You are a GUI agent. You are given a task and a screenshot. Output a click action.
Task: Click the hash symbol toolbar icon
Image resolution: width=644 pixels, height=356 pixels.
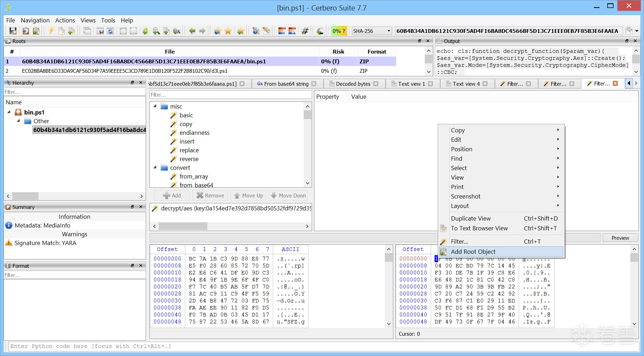pos(305,31)
